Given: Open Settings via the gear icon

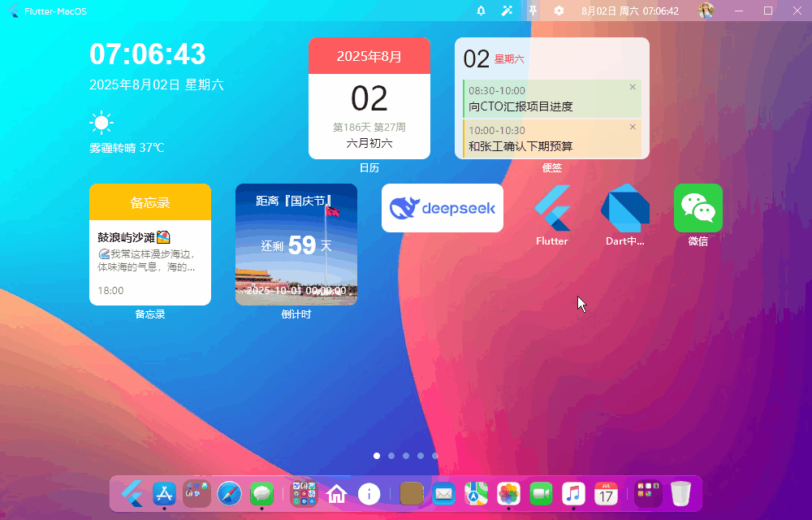Looking at the screenshot, I should [x=558, y=11].
